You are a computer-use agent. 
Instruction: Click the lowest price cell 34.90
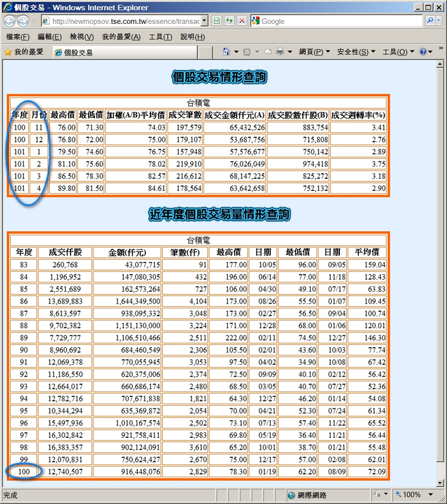pos(298,362)
